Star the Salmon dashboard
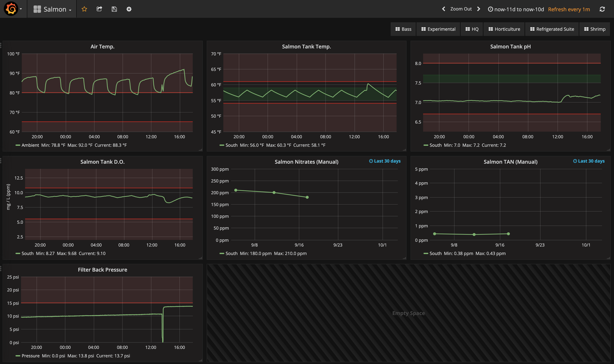The image size is (614, 364). 84,9
